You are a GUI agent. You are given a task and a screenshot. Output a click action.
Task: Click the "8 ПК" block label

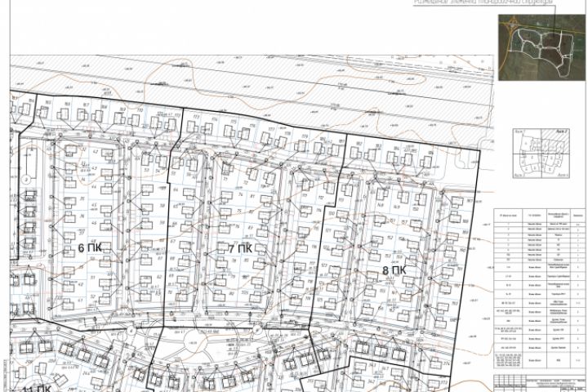(x=394, y=270)
